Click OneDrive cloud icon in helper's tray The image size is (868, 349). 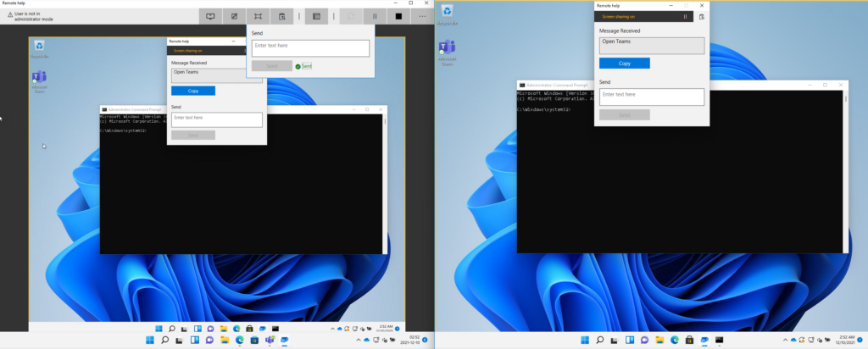tap(366, 340)
